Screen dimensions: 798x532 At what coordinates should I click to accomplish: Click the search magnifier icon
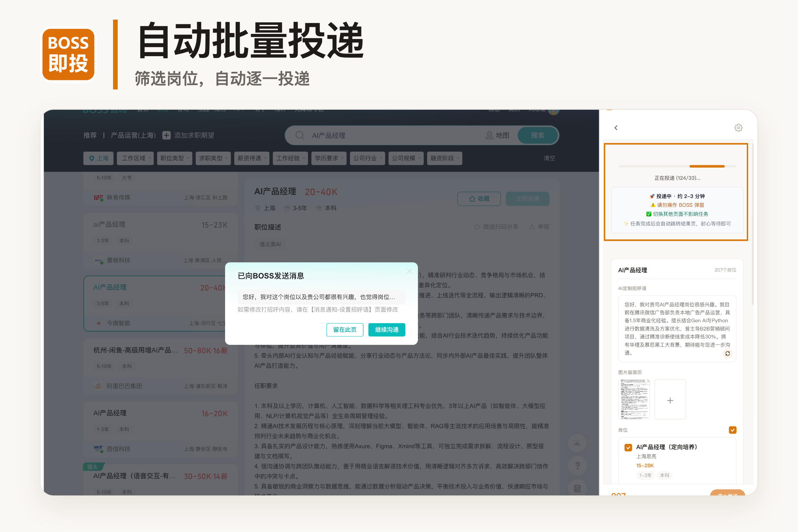[x=300, y=135]
